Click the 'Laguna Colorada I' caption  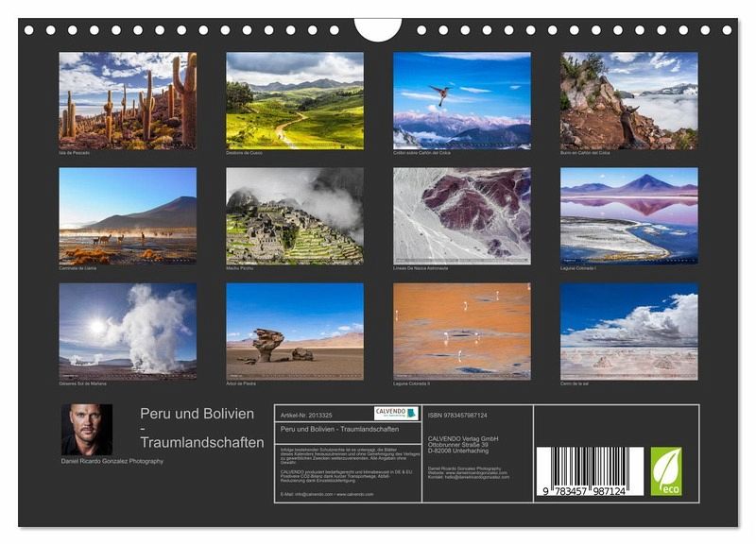[x=577, y=268]
